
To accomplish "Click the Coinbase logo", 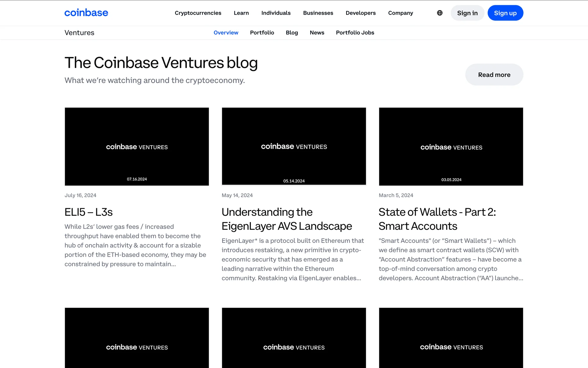I will (86, 13).
